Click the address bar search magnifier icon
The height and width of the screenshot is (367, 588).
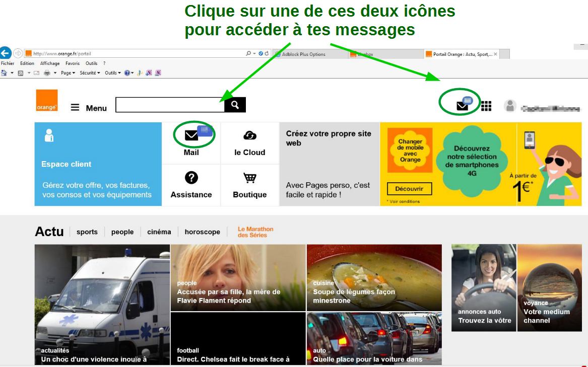[248, 53]
